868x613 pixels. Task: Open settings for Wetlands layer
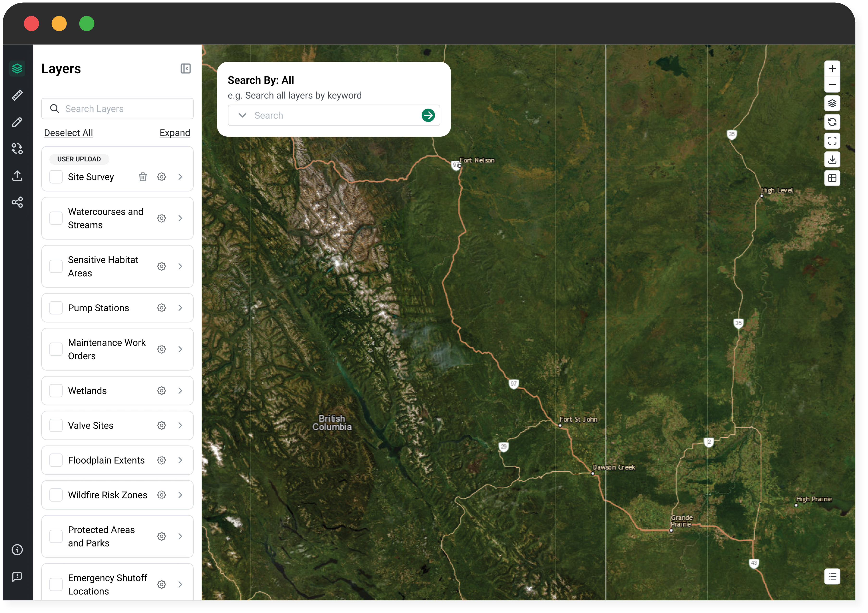(162, 391)
